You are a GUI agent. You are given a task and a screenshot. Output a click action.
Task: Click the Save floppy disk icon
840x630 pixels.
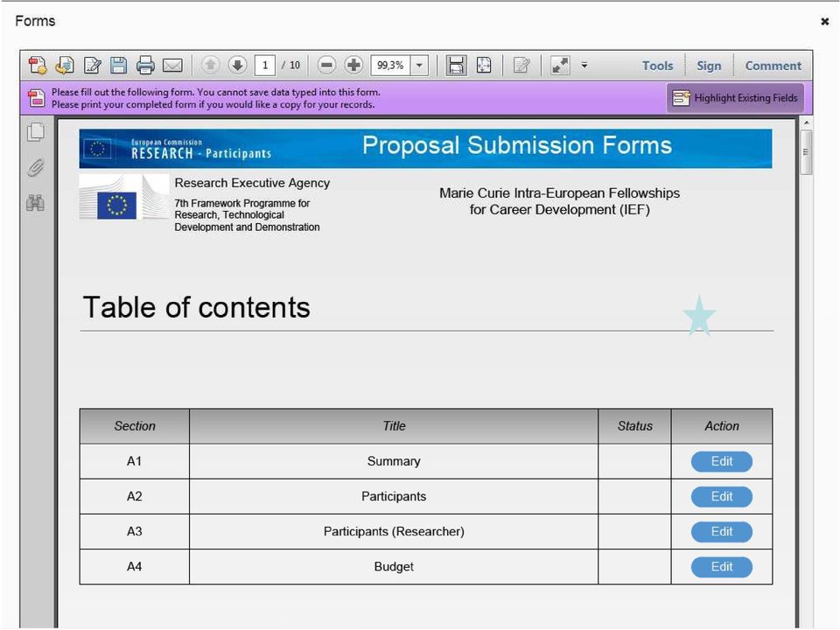tap(119, 66)
